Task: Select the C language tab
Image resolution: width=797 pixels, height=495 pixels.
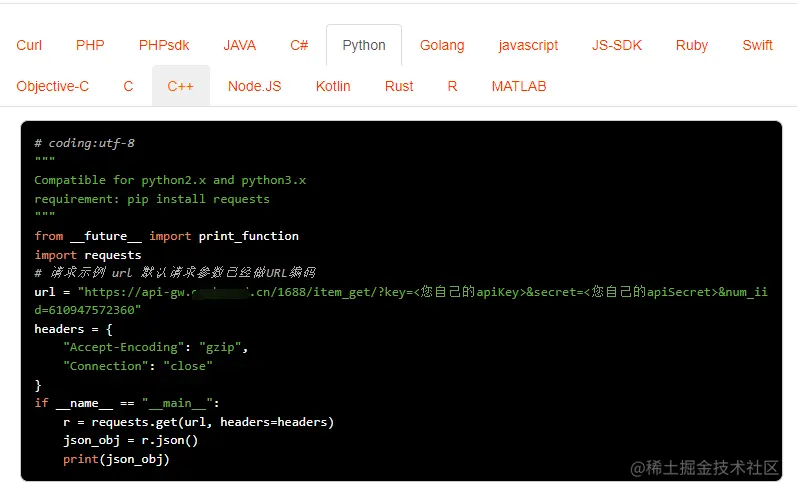Action: coord(128,86)
